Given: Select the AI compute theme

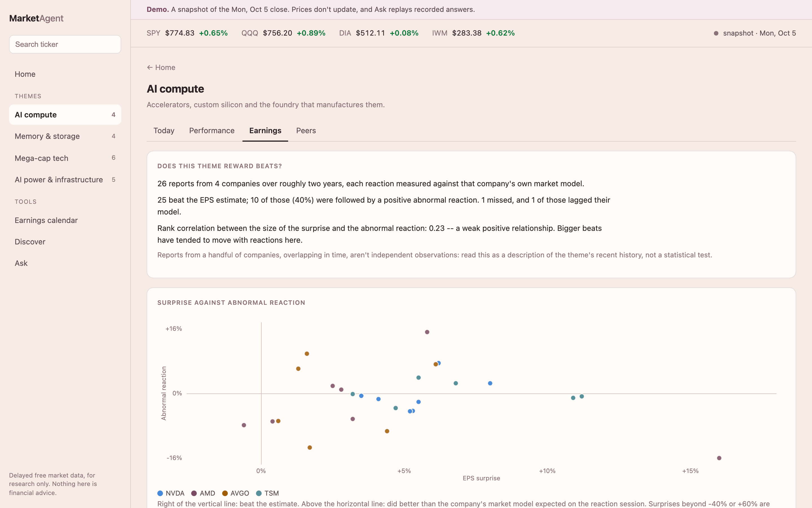Looking at the screenshot, I should (x=65, y=115).
